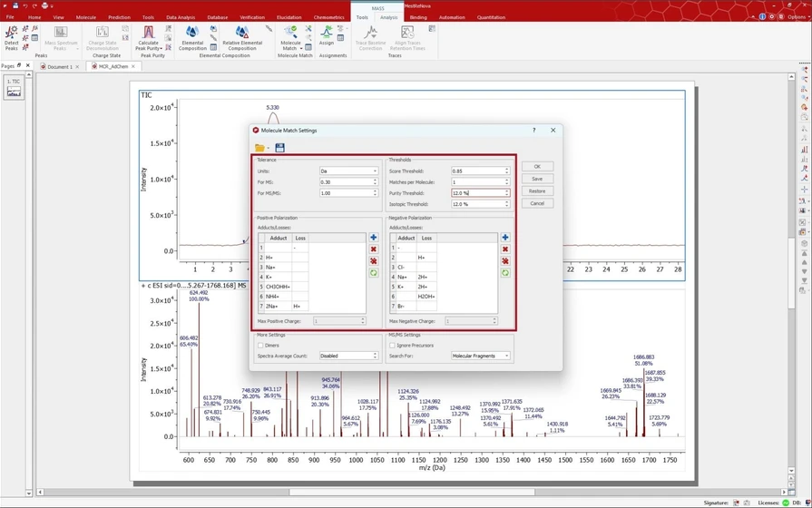Save settings with floppy disk icon in dialog
Screen dimensions: 812x508
279,148
